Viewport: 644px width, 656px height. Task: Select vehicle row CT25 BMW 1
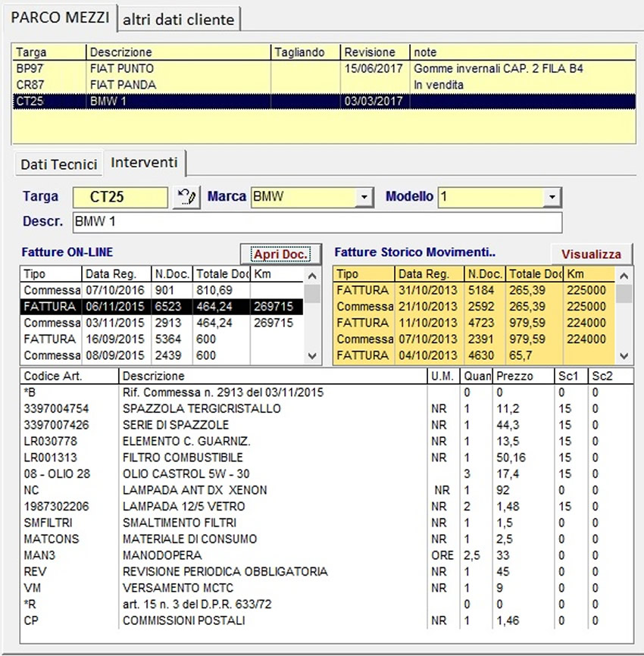click(x=324, y=102)
